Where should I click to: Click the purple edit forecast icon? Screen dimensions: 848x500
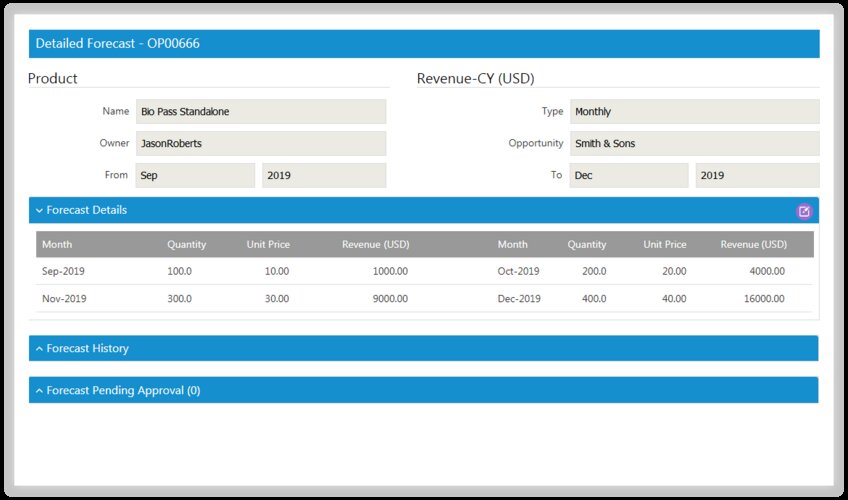tap(804, 211)
